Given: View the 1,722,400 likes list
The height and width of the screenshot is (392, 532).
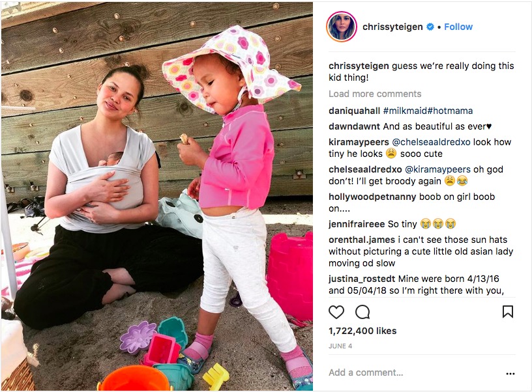Looking at the screenshot, I should [x=362, y=331].
